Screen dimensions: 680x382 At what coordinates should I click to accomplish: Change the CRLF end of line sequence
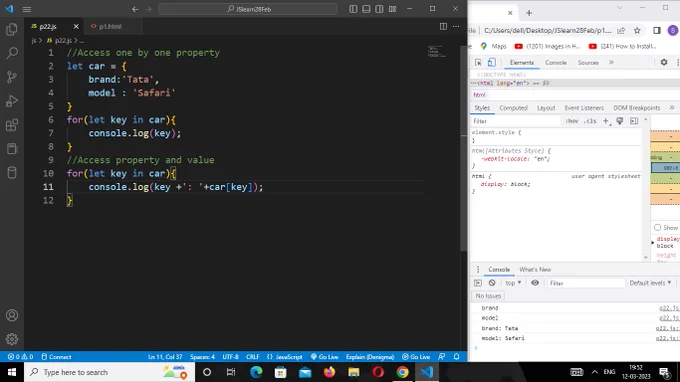[x=252, y=357]
